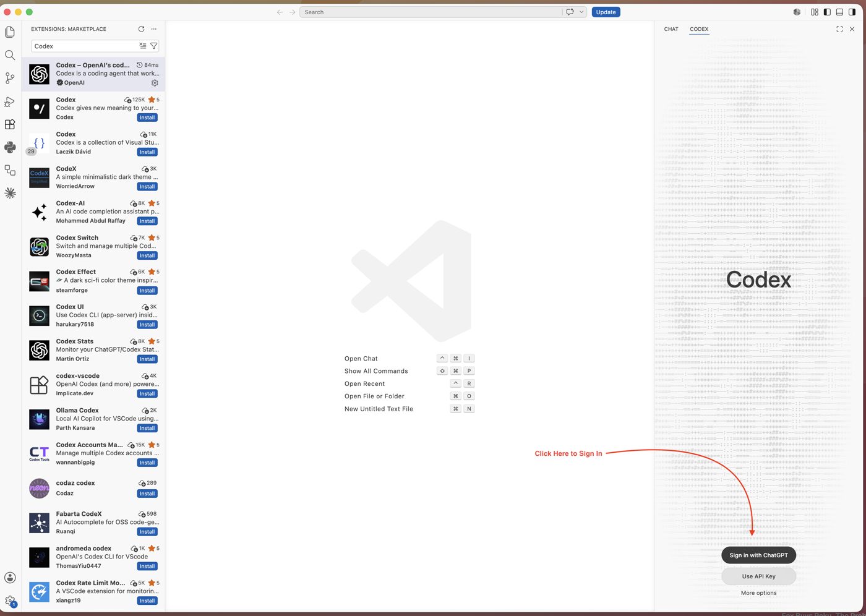Viewport: 866px width, 616px height.
Task: Install Codex-AI by Mohammed Abdul Raffay
Action: pos(147,221)
